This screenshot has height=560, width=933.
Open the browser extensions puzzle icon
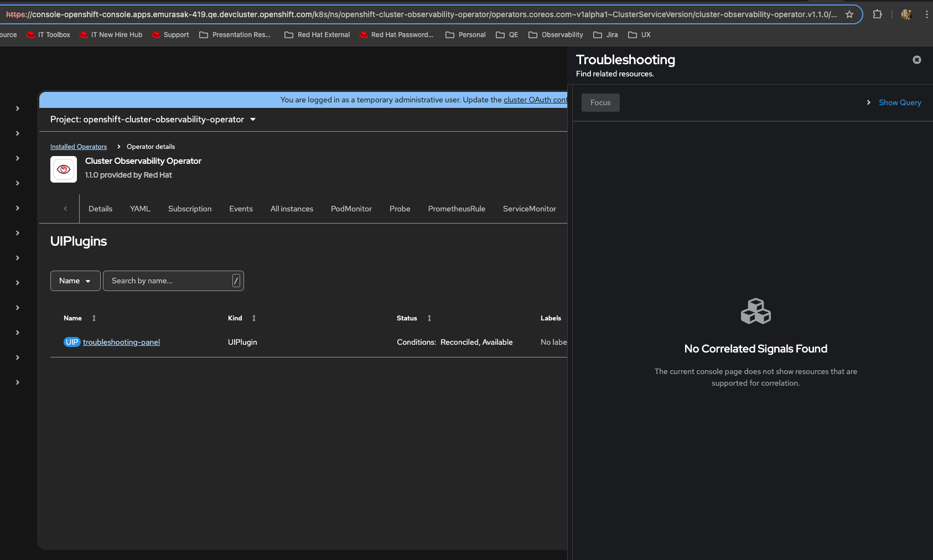coord(877,14)
